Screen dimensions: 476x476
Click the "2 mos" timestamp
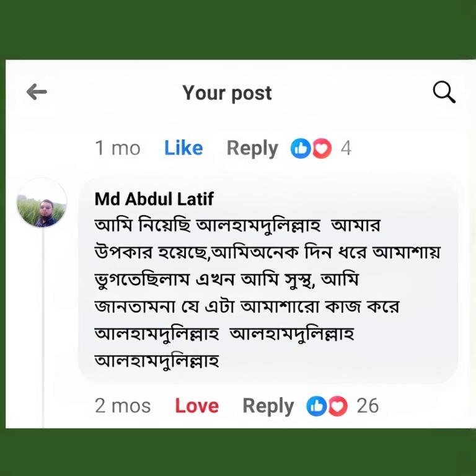(123, 407)
